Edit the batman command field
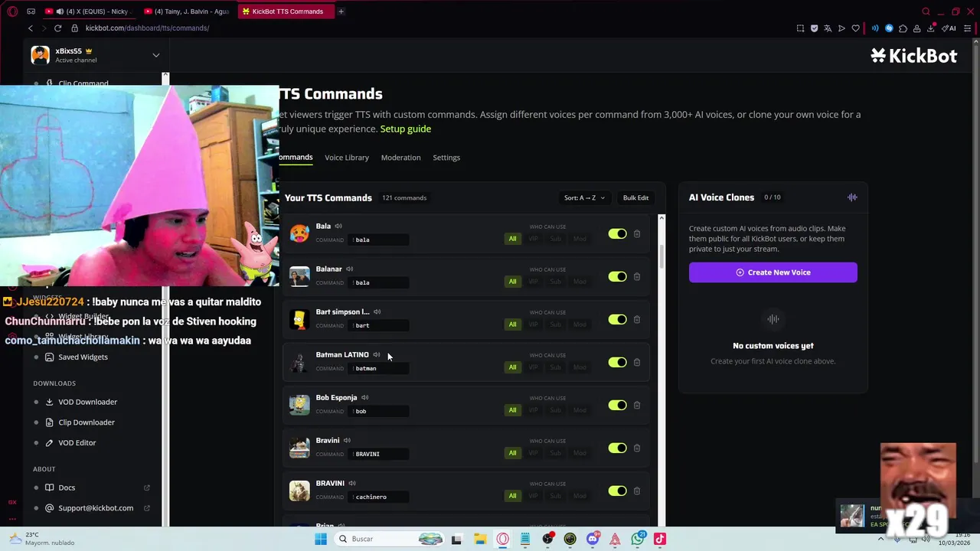This screenshot has height=551, width=980. coord(380,368)
